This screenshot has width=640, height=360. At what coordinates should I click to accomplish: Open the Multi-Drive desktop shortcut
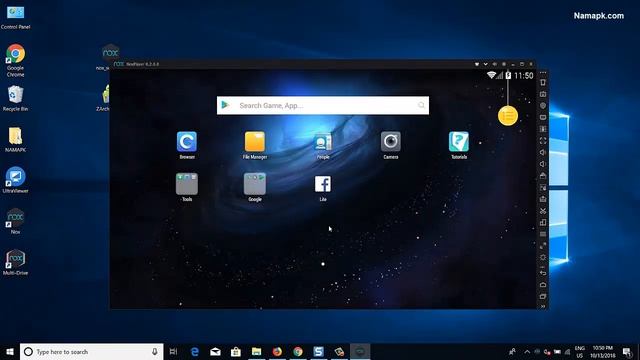click(16, 262)
